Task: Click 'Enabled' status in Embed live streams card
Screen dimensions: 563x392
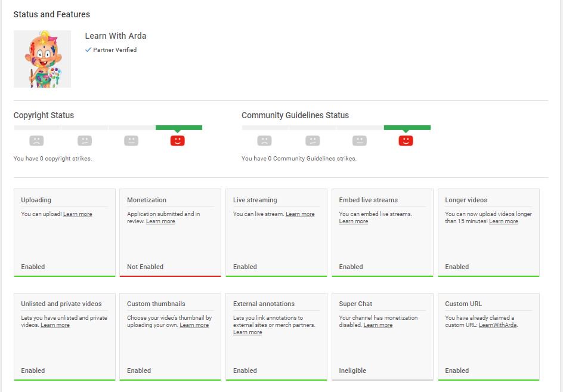Action: [351, 267]
